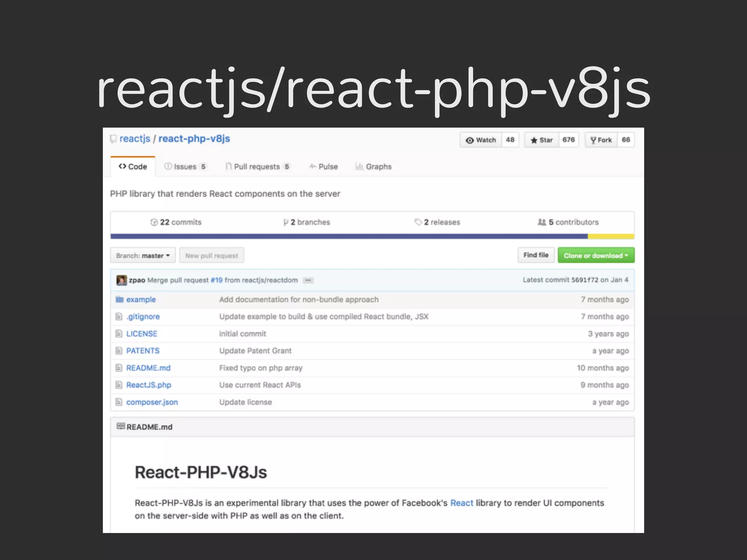Open commit 'Update license'
Screen dimensions: 747x560
coord(245,402)
